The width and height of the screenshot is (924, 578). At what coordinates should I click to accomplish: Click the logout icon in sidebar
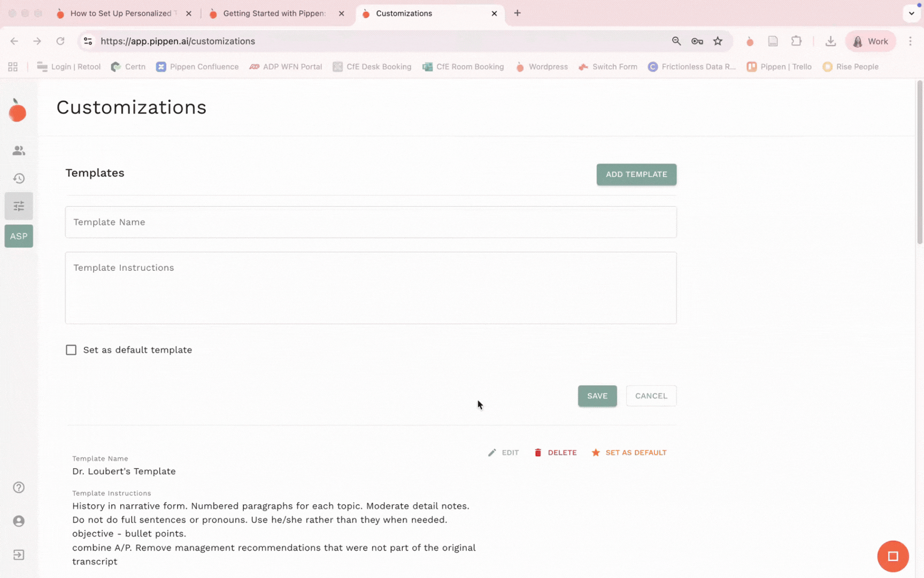coord(19,555)
